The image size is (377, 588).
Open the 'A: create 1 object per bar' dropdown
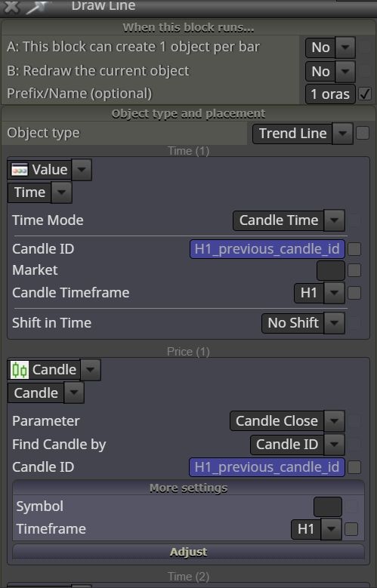330,48
